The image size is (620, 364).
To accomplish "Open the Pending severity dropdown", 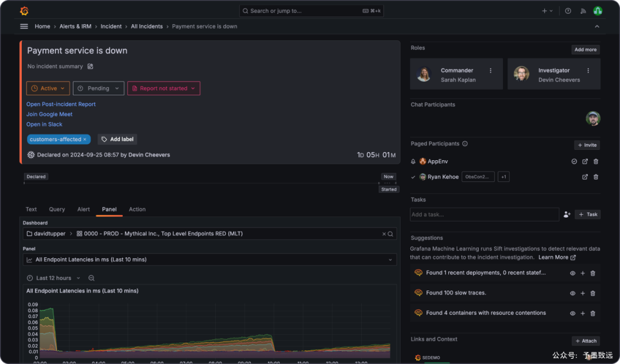I will click(98, 88).
